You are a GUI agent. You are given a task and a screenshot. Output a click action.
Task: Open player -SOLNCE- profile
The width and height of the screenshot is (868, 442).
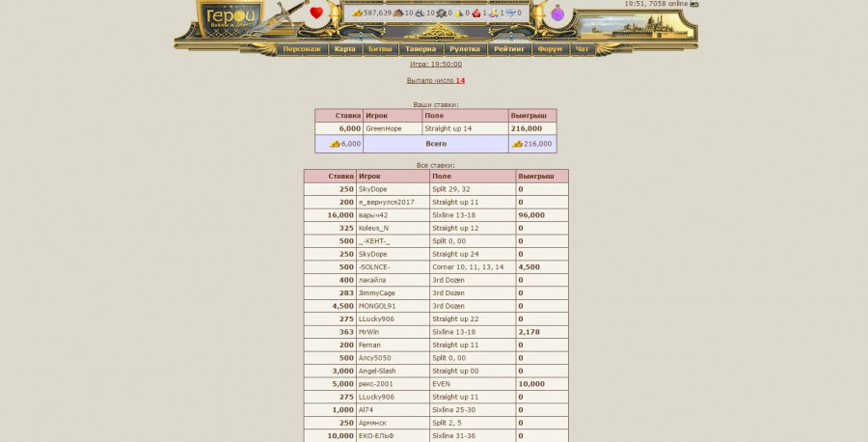point(374,267)
